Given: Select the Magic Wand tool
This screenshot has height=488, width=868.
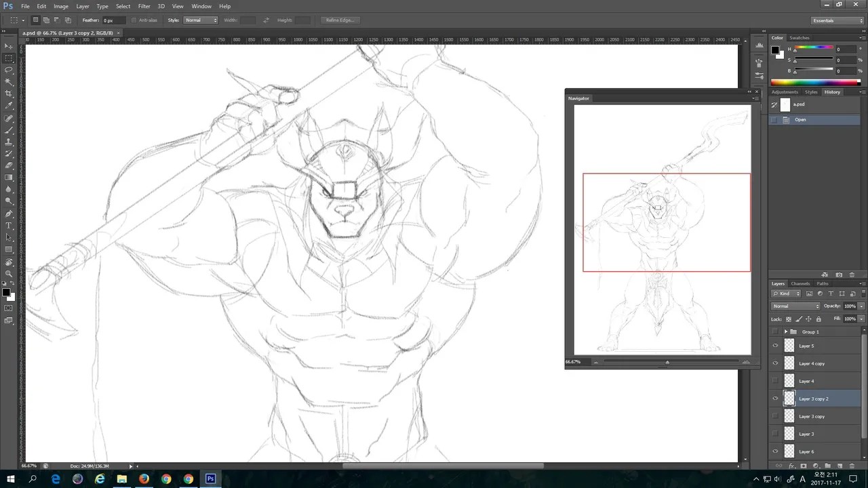Looking at the screenshot, I should click(x=9, y=82).
